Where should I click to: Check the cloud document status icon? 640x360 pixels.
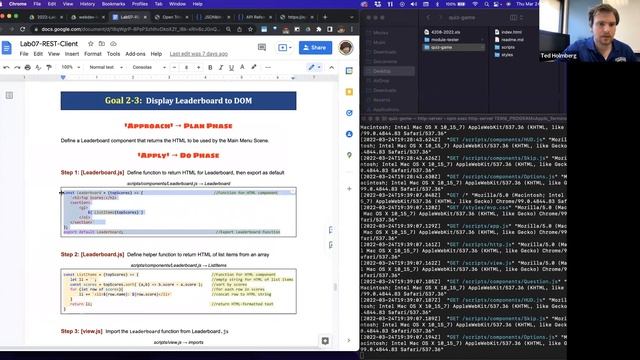click(x=113, y=44)
